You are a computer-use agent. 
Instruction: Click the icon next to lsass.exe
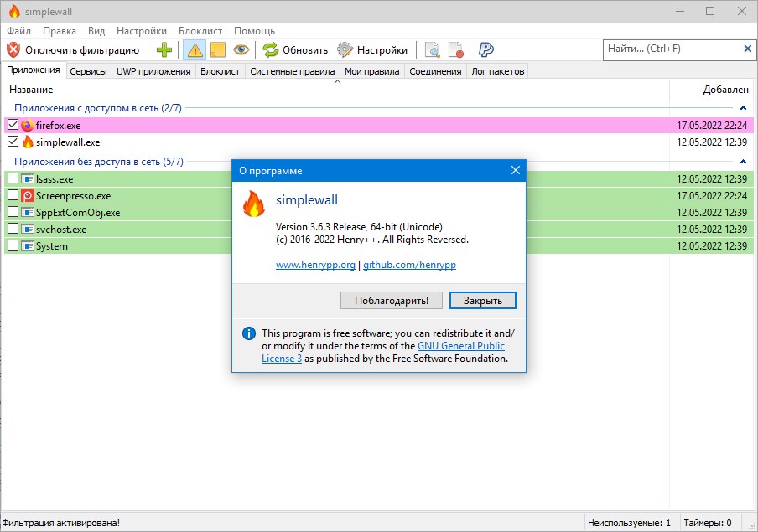click(x=28, y=178)
